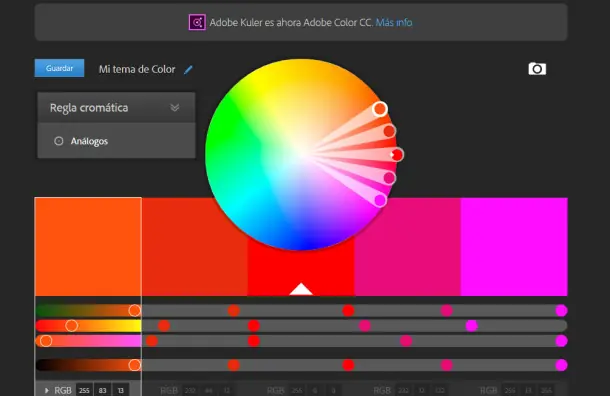610x396 pixels.
Task: Click pink swatch's red channel slider dot
Action: pos(447,310)
